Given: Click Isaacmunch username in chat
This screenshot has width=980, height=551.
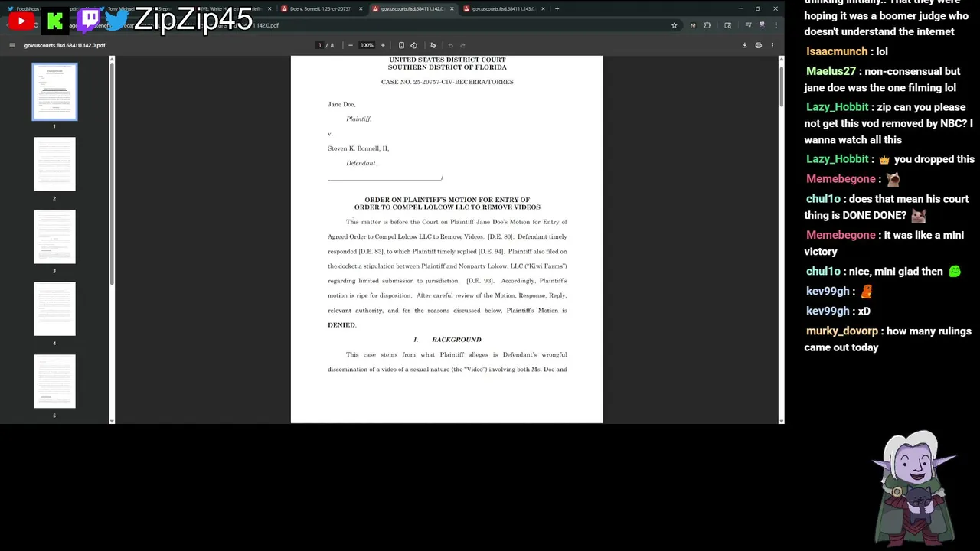Looking at the screenshot, I should point(837,51).
